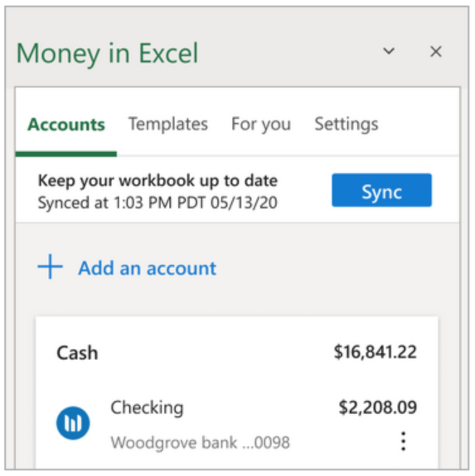Image resolution: width=475 pixels, height=476 pixels.
Task: Go to the For you tab
Action: [261, 125]
